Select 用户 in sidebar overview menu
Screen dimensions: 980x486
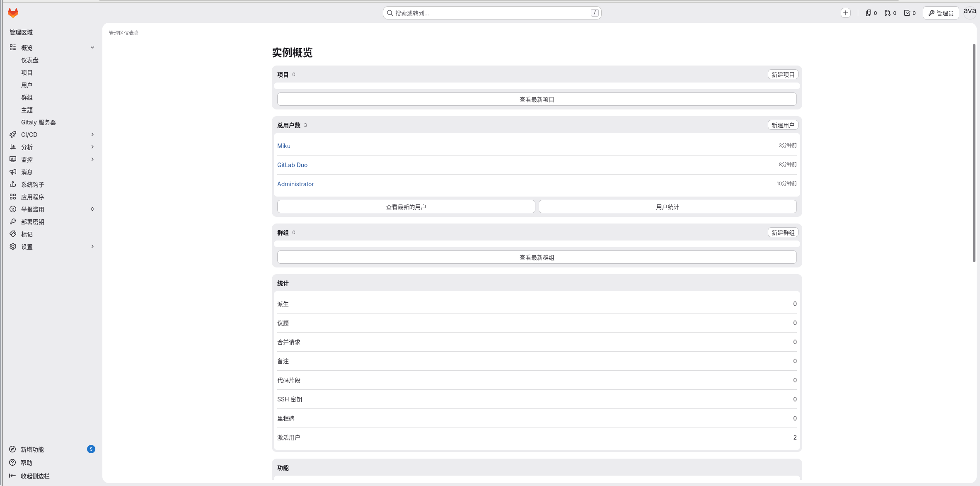click(x=27, y=85)
